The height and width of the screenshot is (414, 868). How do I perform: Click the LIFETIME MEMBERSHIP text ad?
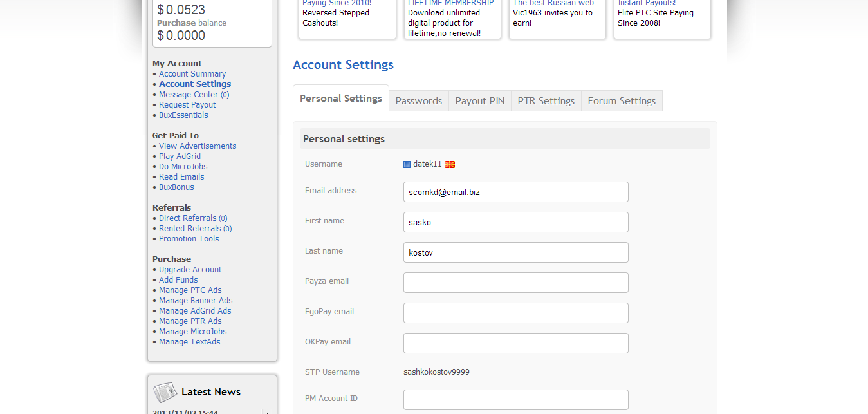tap(451, 3)
